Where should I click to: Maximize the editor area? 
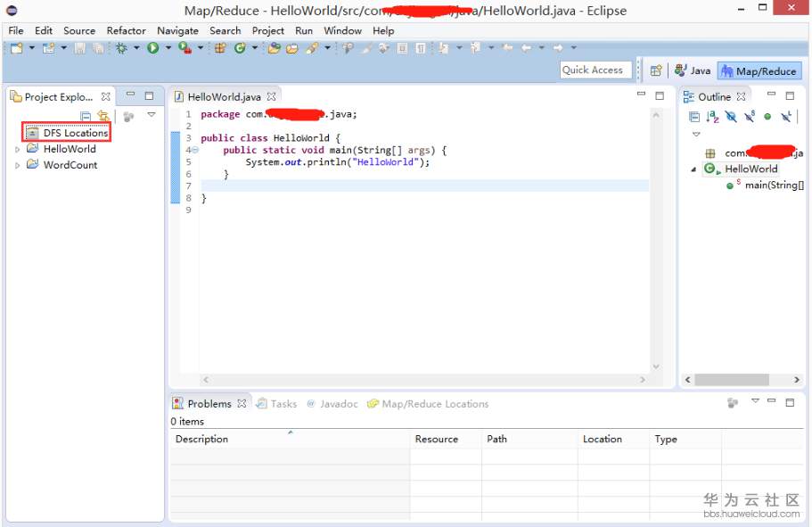click(660, 96)
